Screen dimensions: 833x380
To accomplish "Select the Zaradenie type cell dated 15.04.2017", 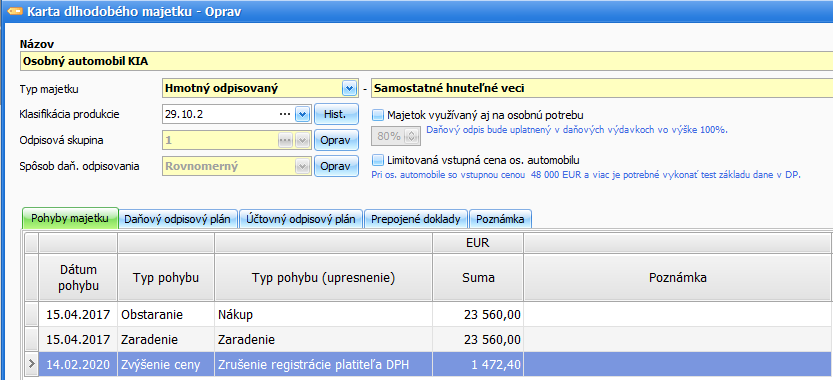I will click(x=166, y=339).
